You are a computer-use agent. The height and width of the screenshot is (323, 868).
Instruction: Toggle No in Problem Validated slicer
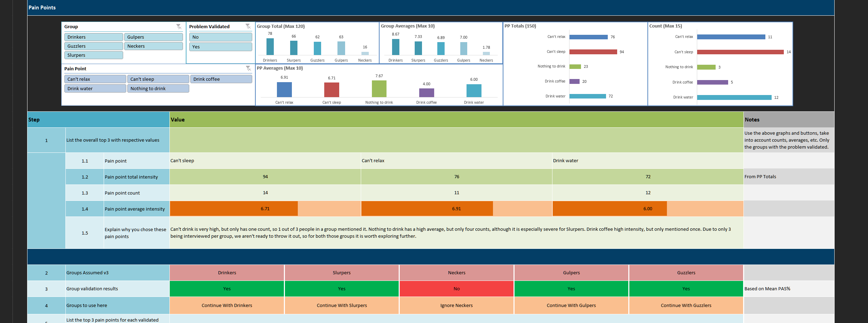[221, 37]
